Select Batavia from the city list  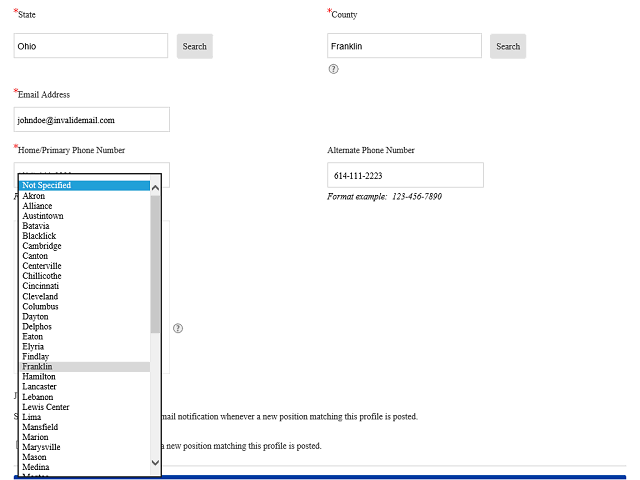coord(85,226)
